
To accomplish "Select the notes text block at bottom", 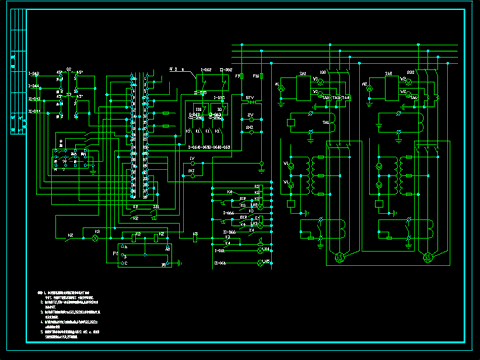I will coord(69,315).
